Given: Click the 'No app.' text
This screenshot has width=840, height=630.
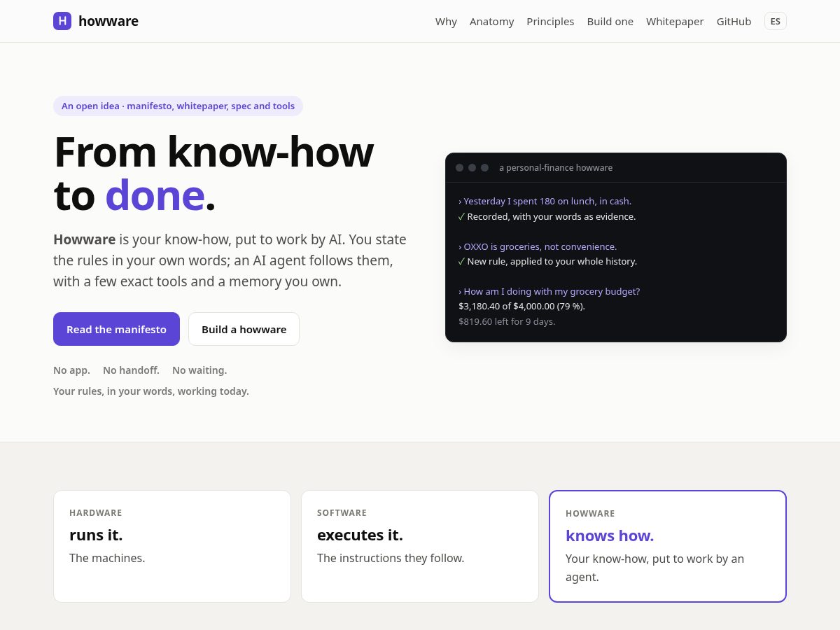Looking at the screenshot, I should (x=71, y=370).
